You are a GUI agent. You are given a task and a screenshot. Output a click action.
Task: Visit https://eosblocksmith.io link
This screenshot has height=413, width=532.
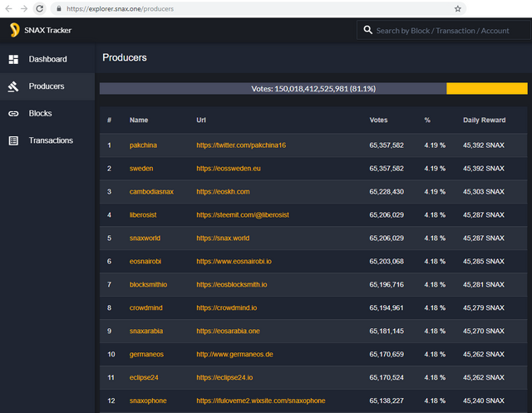click(x=232, y=285)
